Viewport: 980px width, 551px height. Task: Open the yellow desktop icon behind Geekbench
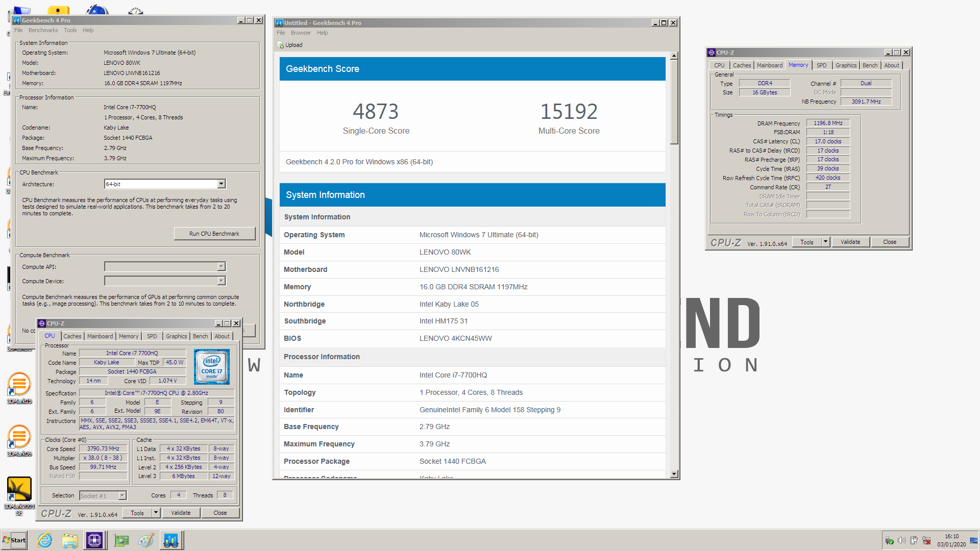tap(58, 10)
